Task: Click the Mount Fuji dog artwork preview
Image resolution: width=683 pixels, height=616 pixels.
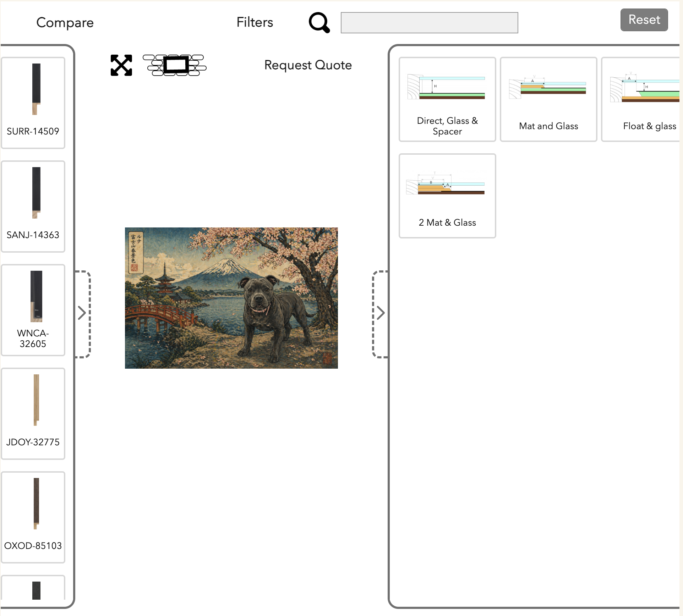Action: pos(231,298)
